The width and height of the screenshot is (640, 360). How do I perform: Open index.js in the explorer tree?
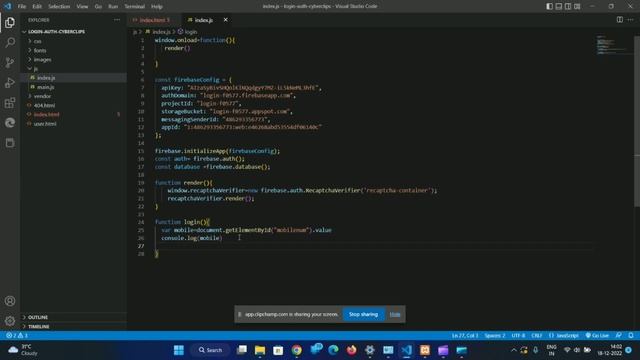click(73, 78)
